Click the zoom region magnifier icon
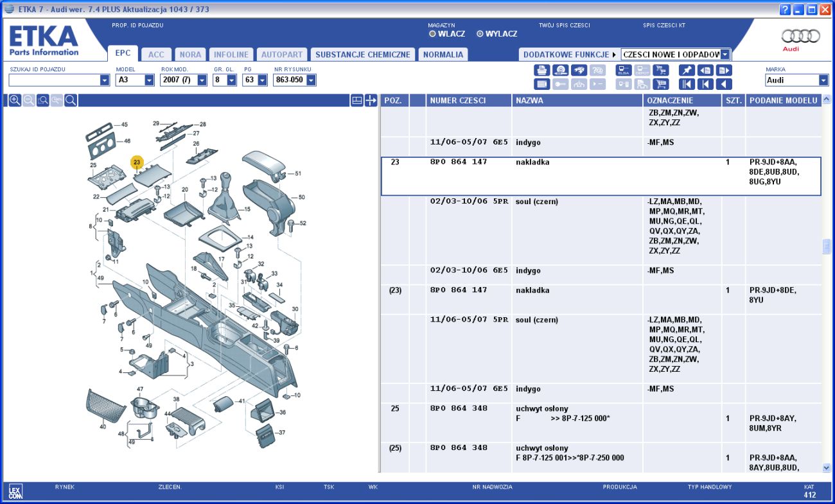 click(x=43, y=100)
